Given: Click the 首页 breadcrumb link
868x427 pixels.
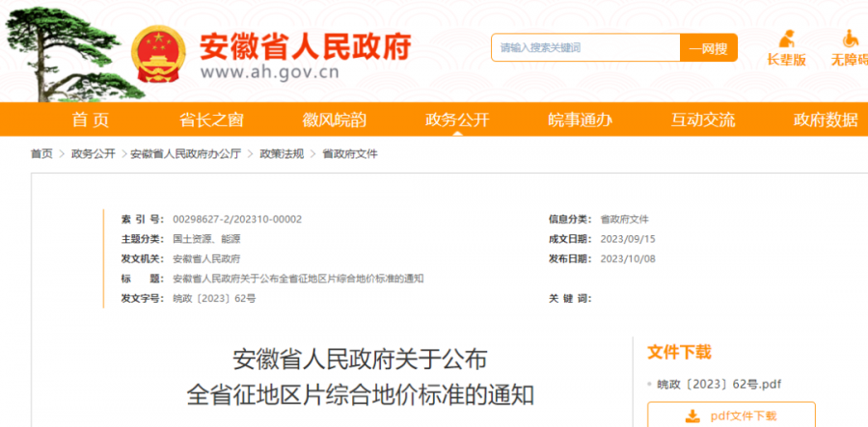Looking at the screenshot, I should click(x=41, y=154).
